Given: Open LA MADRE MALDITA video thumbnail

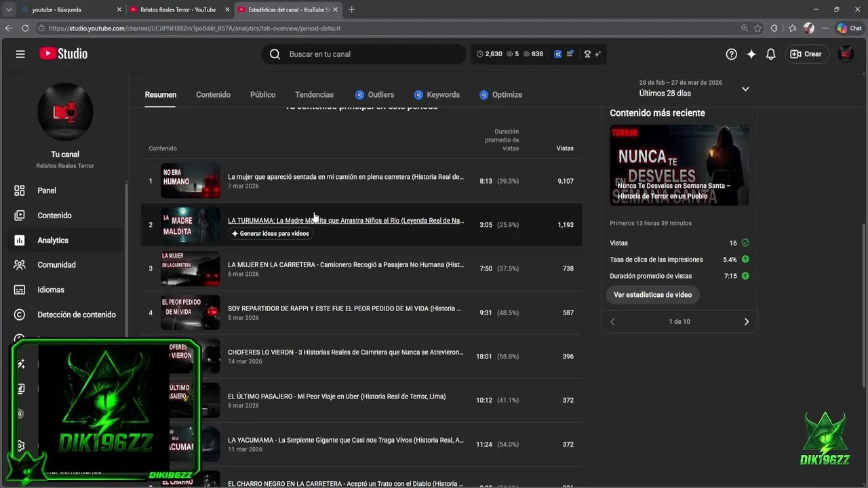Looking at the screenshot, I should pyautogui.click(x=191, y=225).
